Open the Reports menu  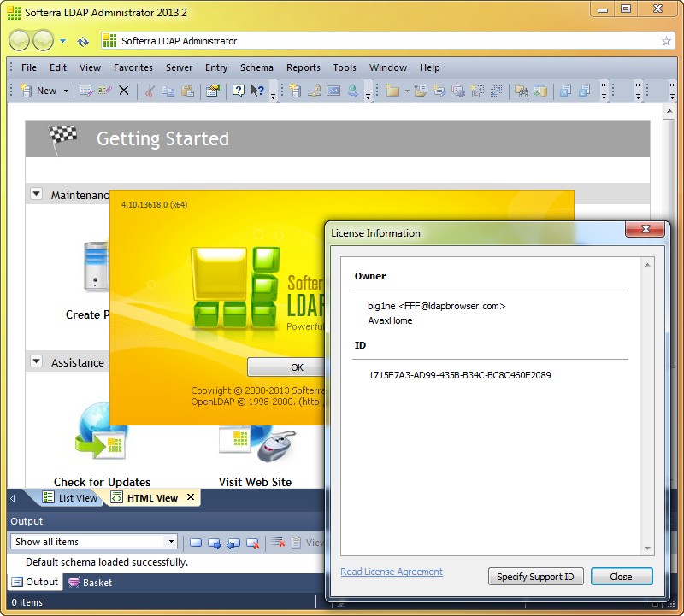(x=304, y=67)
